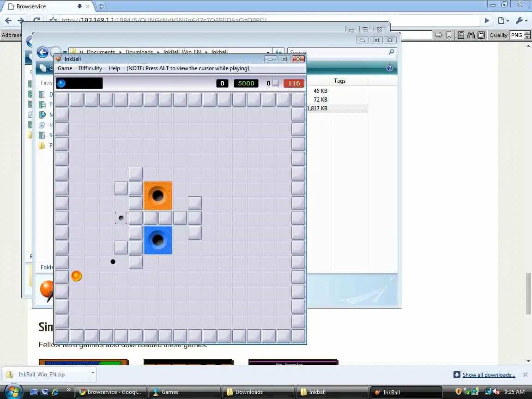532x399 pixels.
Task: Open the Explorer address path dropdown
Action: (x=268, y=52)
